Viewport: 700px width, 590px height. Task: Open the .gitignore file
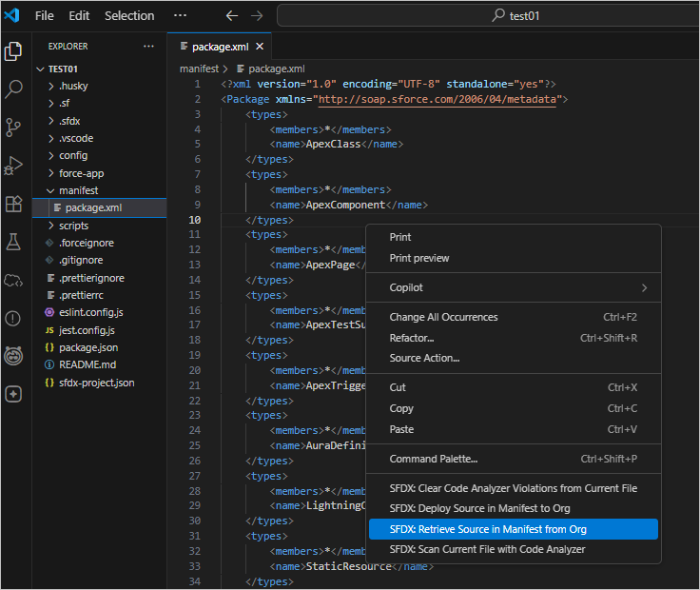click(99, 261)
